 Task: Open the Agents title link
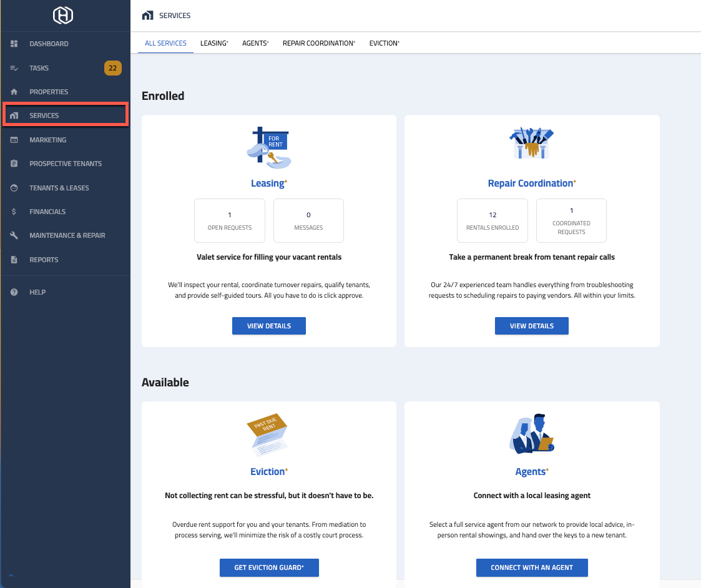click(x=532, y=472)
